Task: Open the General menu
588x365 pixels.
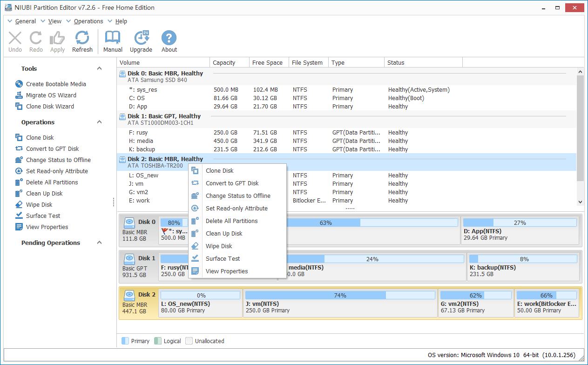Action: click(x=25, y=21)
